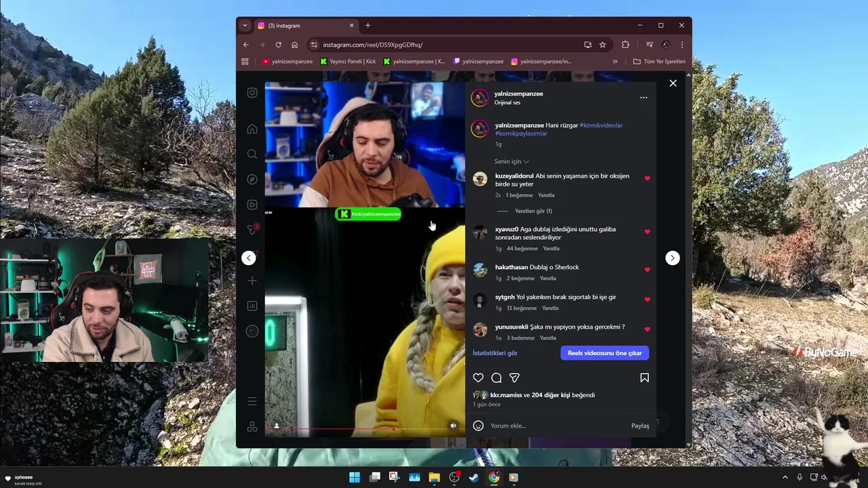The width and height of the screenshot is (868, 488).
Task: Expand 'Yanıtları gör (1)' replies
Action: (533, 211)
